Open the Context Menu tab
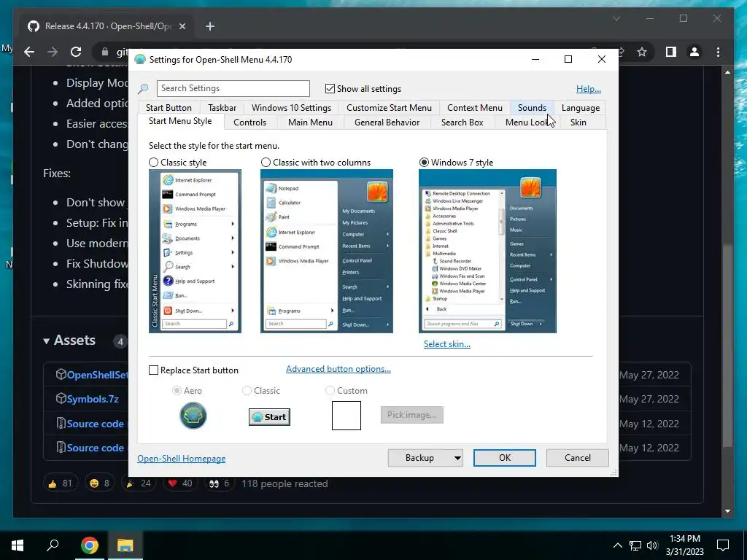 (474, 108)
